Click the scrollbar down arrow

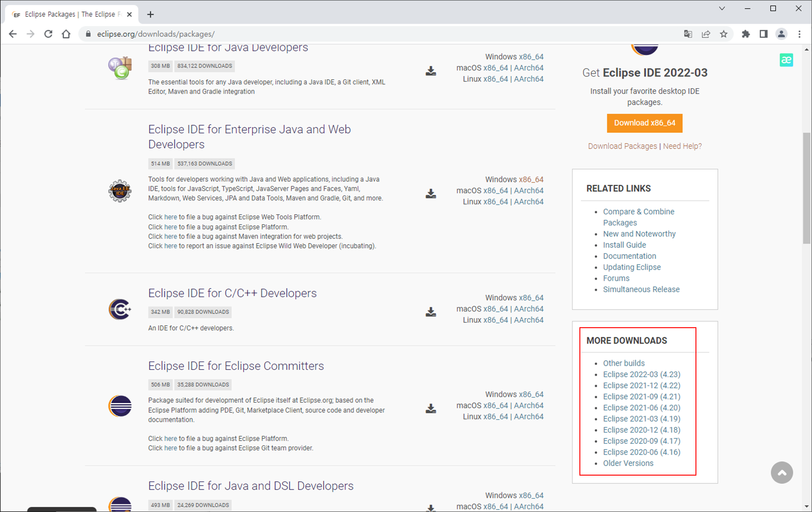pos(807,506)
